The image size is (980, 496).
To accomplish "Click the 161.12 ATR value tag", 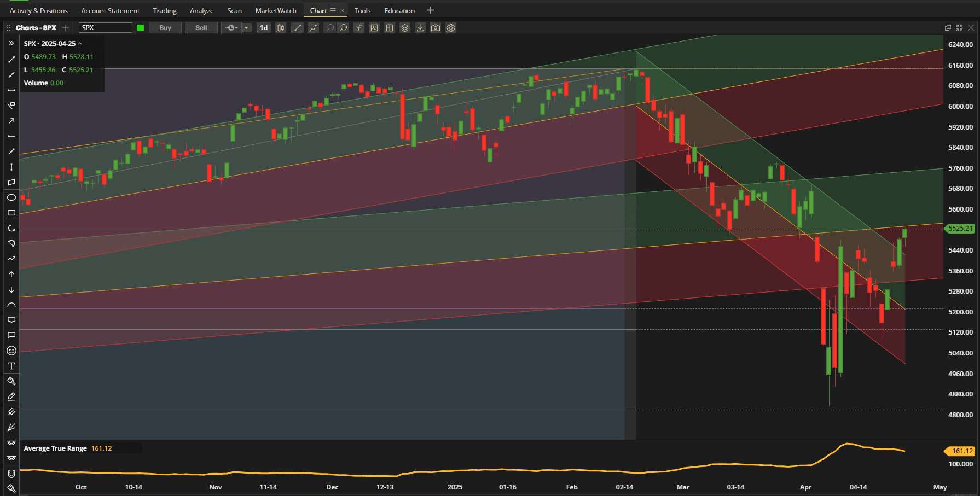I will point(961,451).
